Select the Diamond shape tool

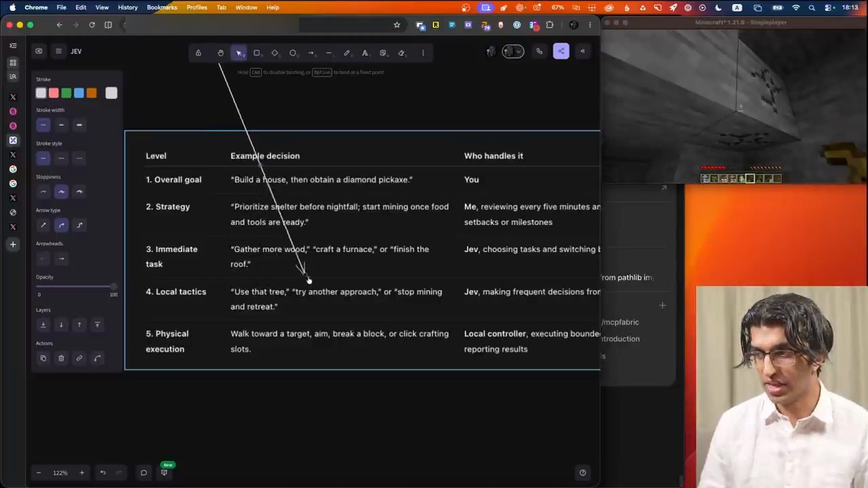click(275, 53)
